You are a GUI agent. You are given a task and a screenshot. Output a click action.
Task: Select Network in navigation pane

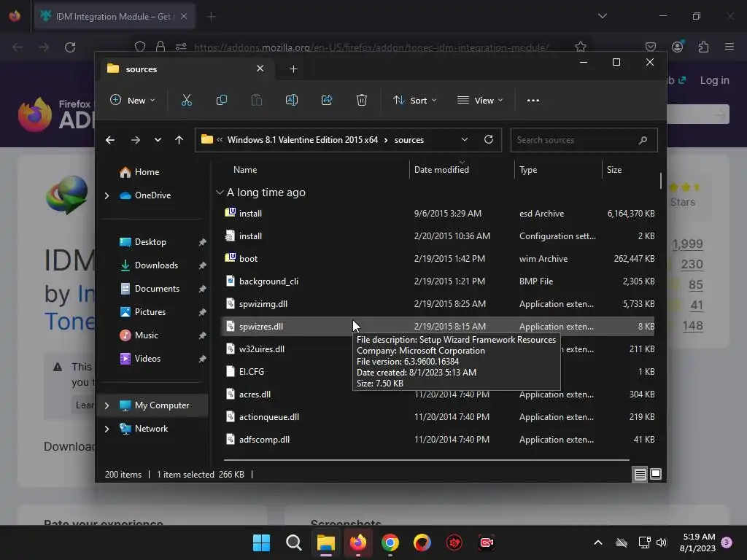(x=151, y=429)
